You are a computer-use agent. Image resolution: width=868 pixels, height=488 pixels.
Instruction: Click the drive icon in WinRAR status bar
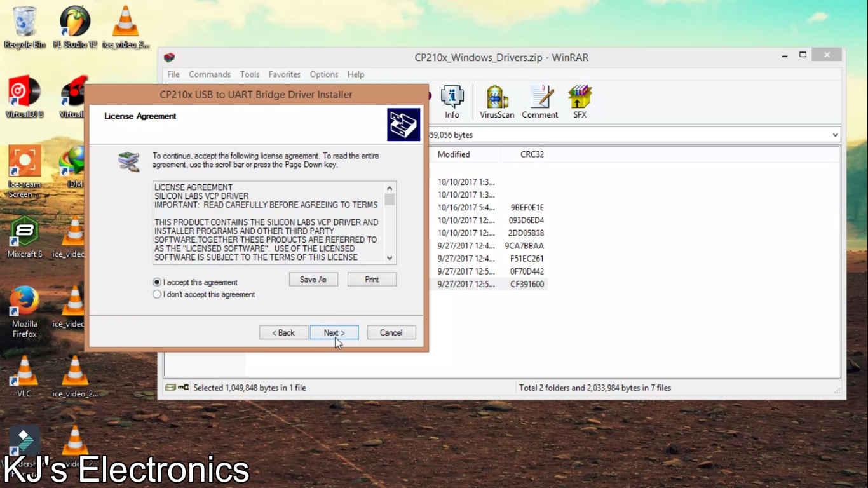click(170, 388)
